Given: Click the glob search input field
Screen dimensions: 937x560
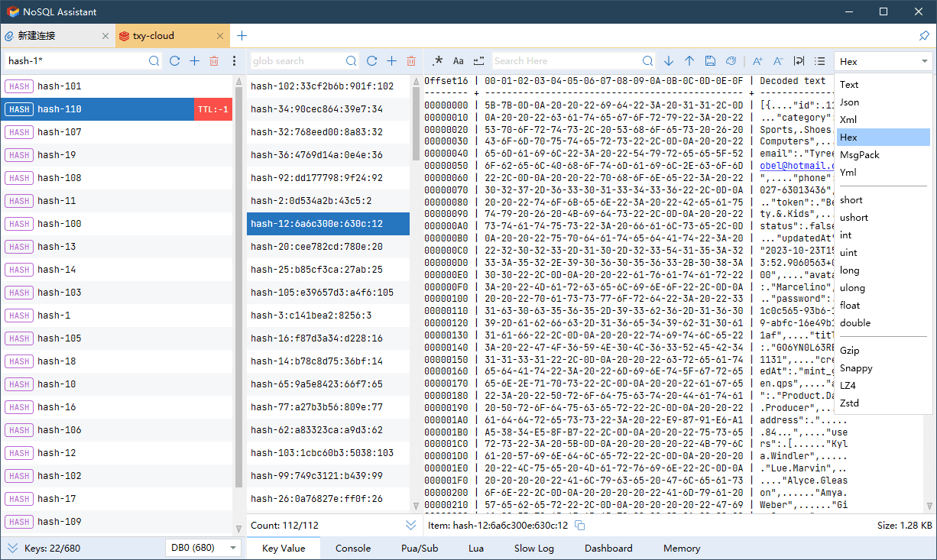Looking at the screenshot, I should pyautogui.click(x=297, y=61).
